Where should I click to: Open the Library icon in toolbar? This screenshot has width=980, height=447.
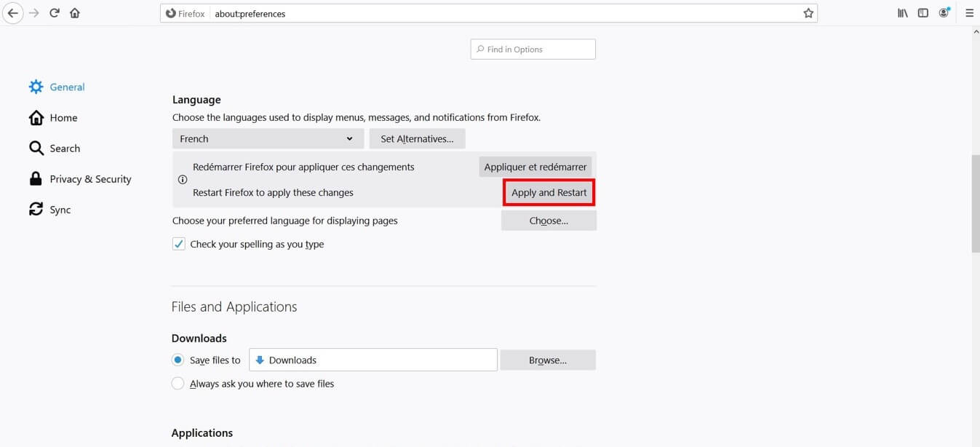(902, 13)
